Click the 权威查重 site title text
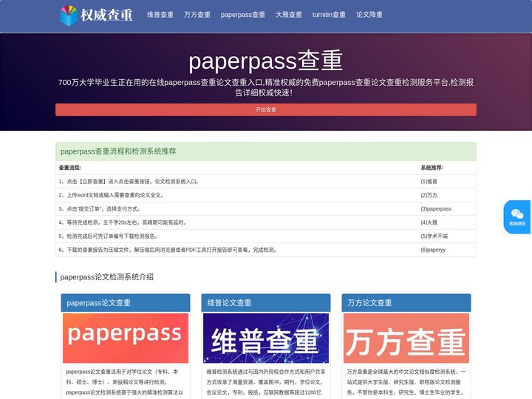Viewport: 532px width, 399px height. click(106, 16)
